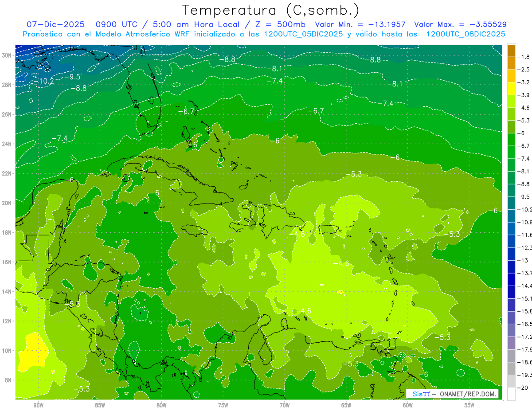
Task: Click the gray legend swatch between -18.6 and -19.3
Action: pos(511,368)
